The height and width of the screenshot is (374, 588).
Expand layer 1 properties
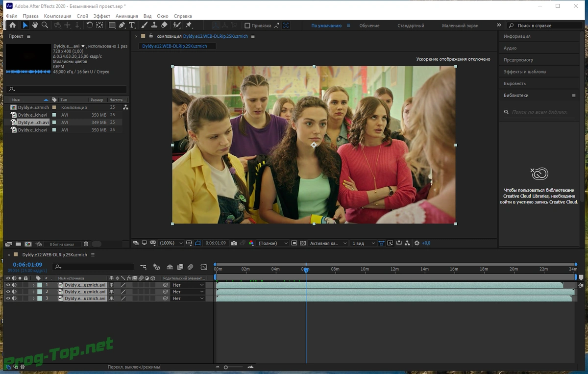pyautogui.click(x=34, y=285)
